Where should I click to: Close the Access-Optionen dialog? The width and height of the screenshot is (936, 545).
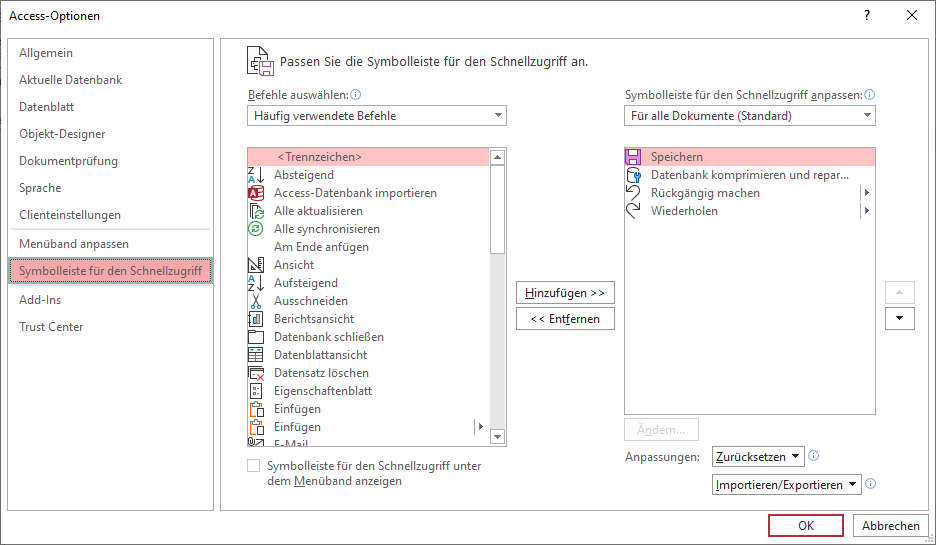click(x=912, y=16)
